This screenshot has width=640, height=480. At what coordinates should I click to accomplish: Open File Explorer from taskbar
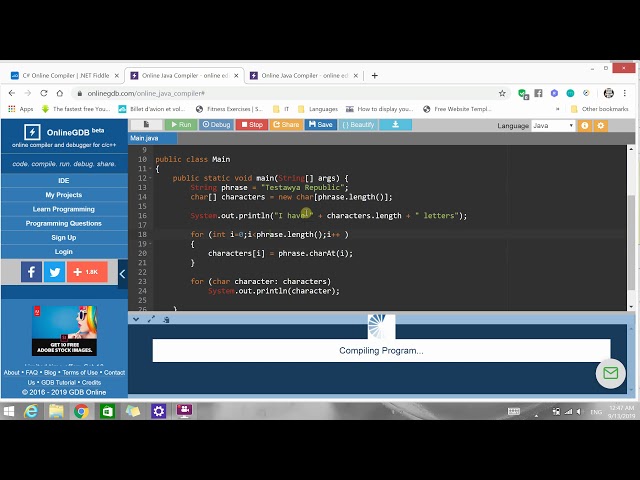[x=56, y=411]
